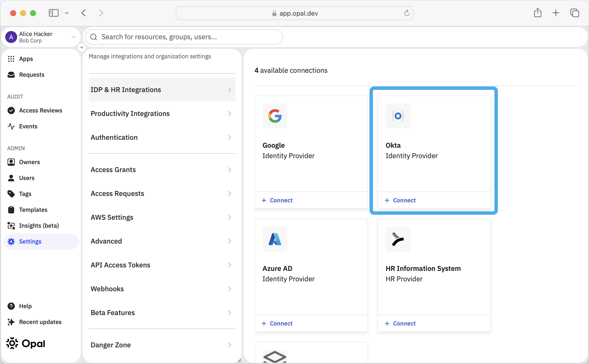Click the Templates clipboard icon

click(x=11, y=210)
